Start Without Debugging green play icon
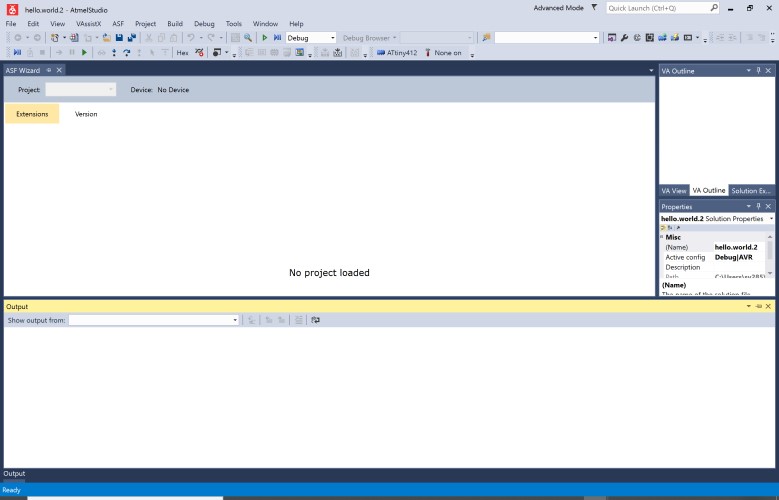This screenshot has width=779, height=500. (265, 38)
